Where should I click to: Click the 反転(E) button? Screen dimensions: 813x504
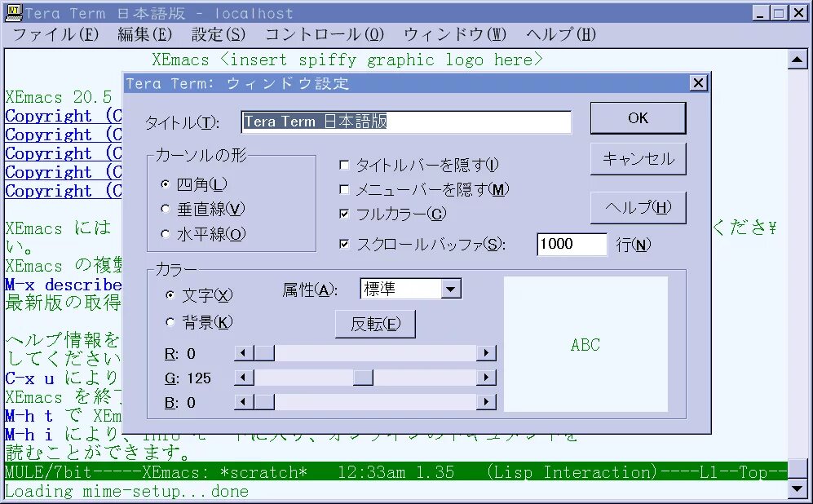[x=375, y=324]
